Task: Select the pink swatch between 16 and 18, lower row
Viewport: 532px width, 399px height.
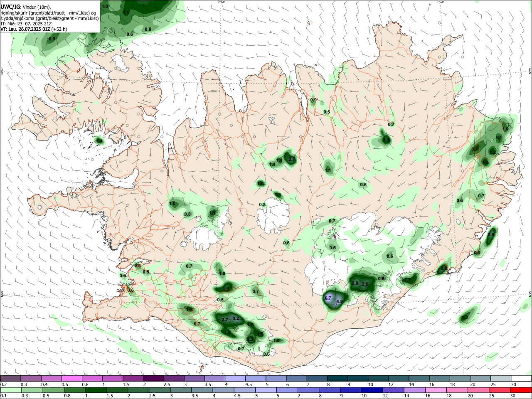Action: click(436, 390)
